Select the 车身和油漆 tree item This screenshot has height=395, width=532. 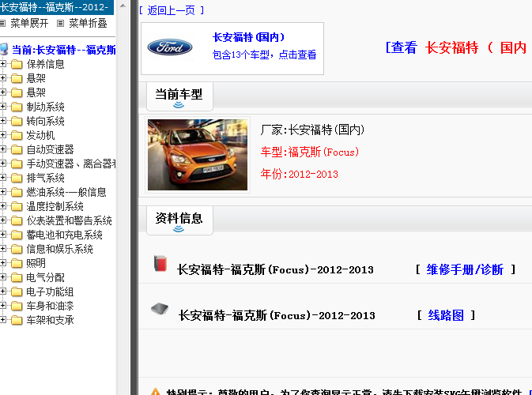point(51,307)
